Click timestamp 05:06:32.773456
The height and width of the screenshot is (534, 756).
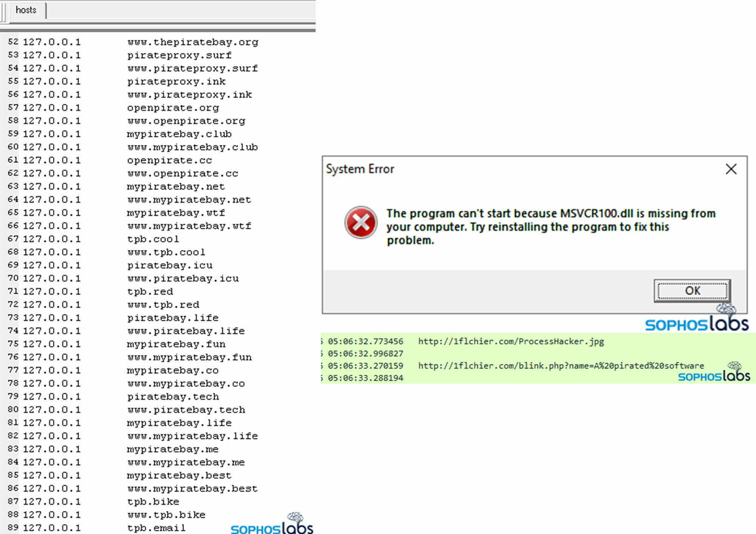365,341
